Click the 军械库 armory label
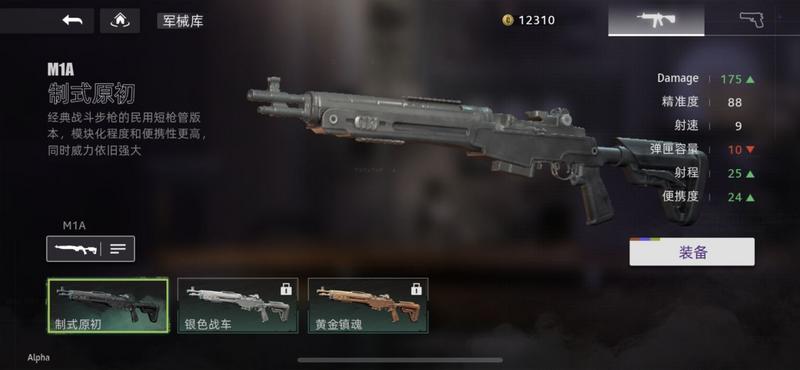This screenshot has width=800, height=370. 181,21
